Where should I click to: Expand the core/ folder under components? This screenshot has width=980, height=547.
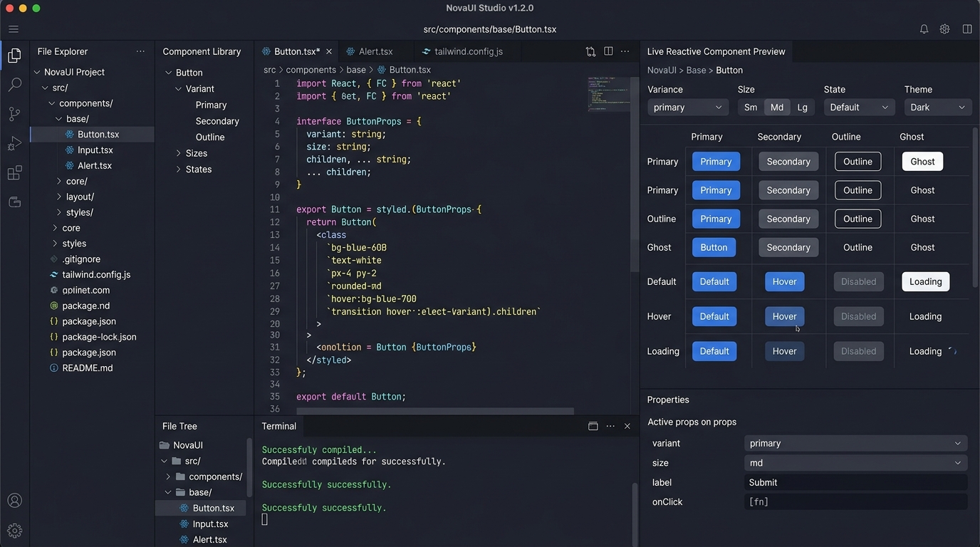click(59, 181)
